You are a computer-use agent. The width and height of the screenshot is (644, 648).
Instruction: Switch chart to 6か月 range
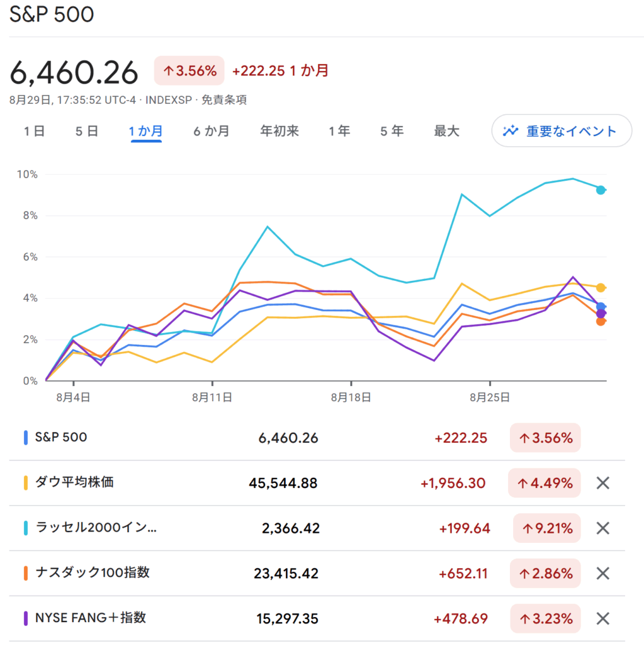[x=211, y=131]
